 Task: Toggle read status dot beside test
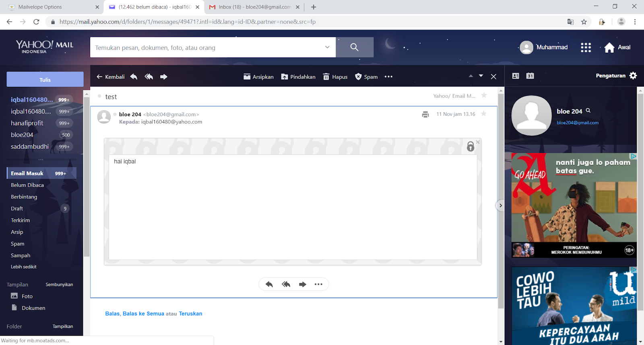click(99, 96)
